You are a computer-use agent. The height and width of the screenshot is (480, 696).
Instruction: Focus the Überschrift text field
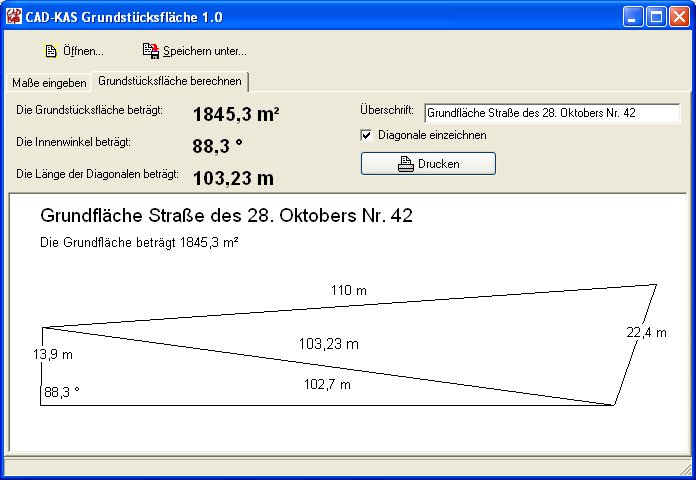552,113
